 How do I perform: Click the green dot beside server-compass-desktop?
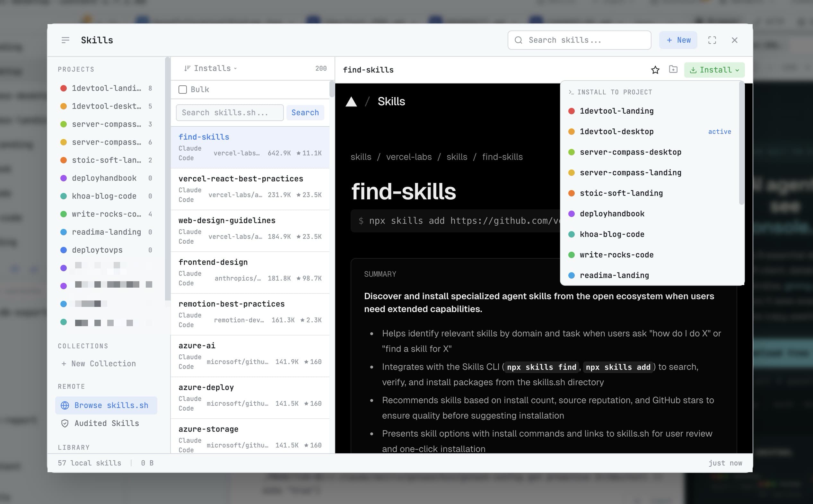(x=572, y=152)
